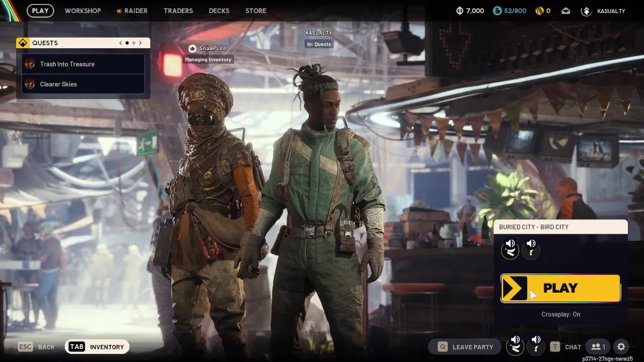Click the yellow Quests diamond icon

coord(23,43)
